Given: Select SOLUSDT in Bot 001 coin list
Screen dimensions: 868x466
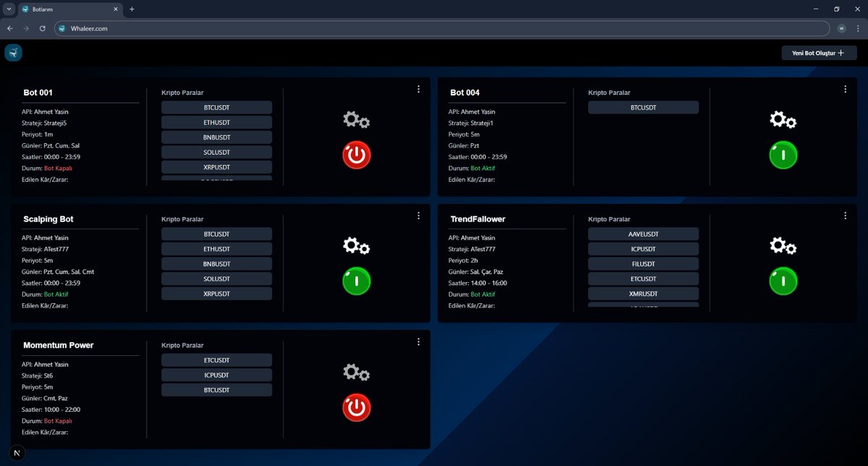Looking at the screenshot, I should pyautogui.click(x=217, y=152).
